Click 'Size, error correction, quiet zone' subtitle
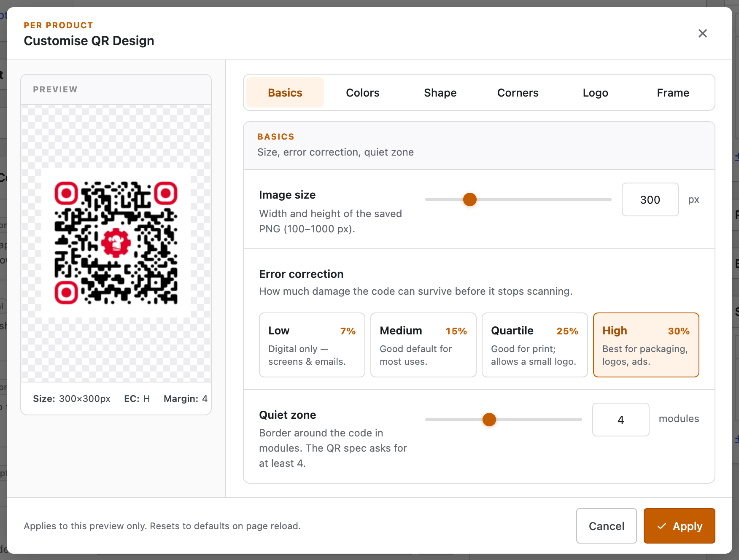739x560 pixels. click(335, 152)
